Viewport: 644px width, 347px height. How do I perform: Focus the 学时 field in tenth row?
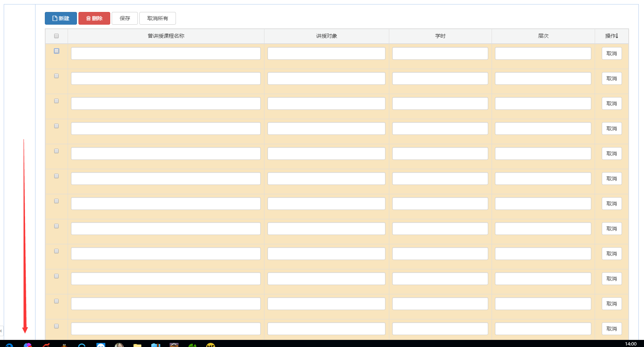(440, 279)
